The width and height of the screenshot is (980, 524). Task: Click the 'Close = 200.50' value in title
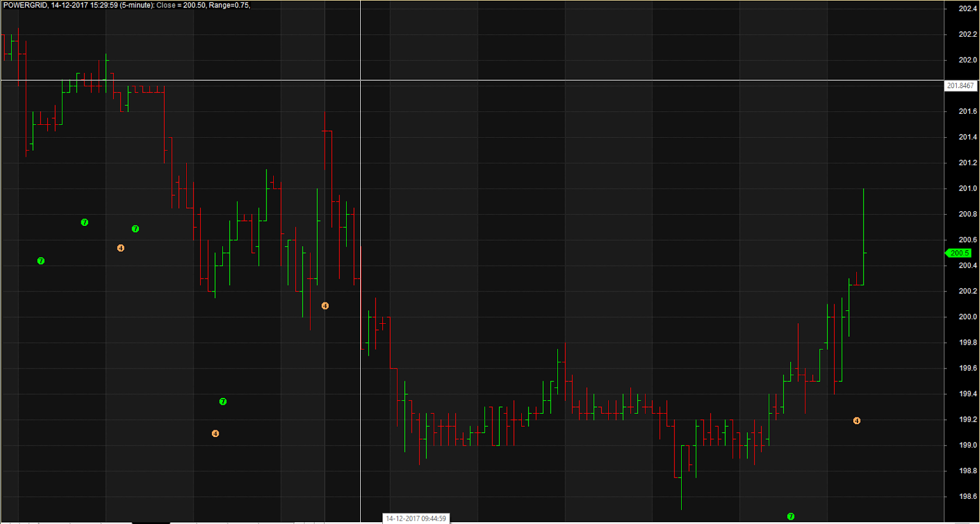click(181, 5)
